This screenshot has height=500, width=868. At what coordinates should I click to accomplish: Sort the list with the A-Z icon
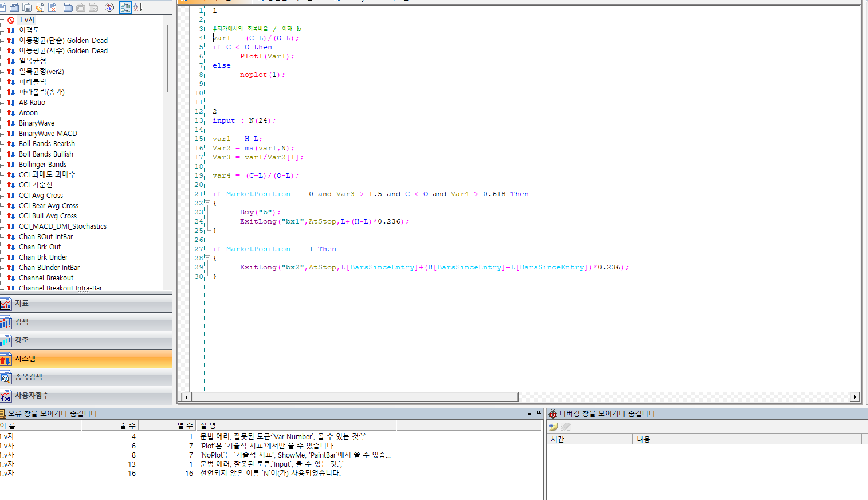pyautogui.click(x=138, y=7)
